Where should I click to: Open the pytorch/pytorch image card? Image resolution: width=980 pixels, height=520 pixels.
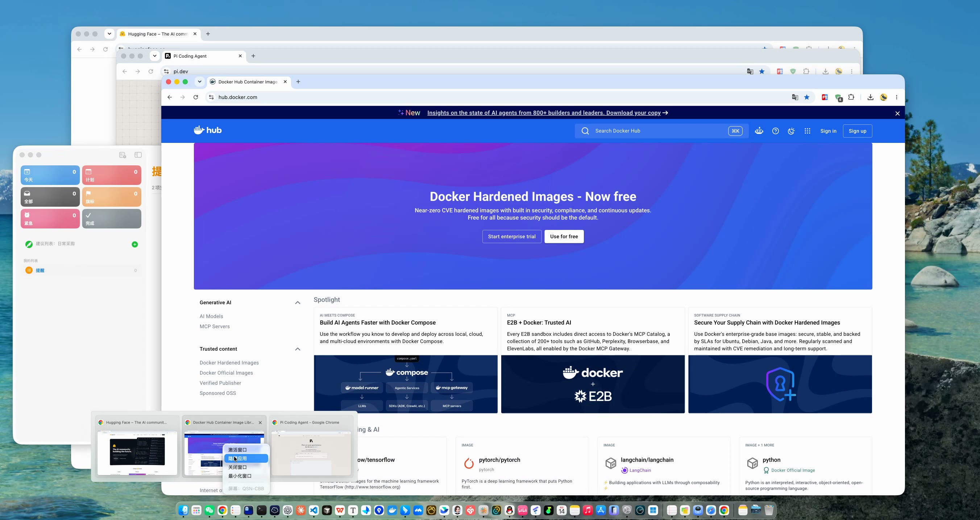(522, 466)
